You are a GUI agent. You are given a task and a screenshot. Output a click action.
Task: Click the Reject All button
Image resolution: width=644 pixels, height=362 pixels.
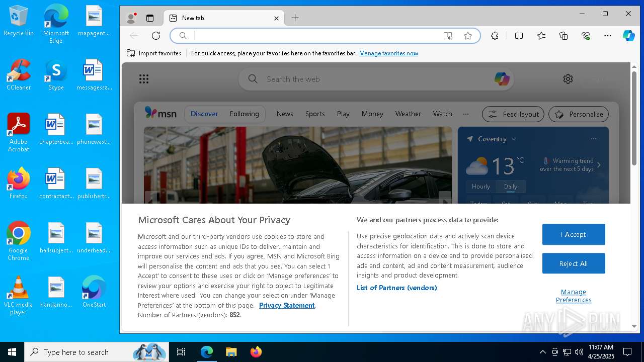(x=574, y=263)
